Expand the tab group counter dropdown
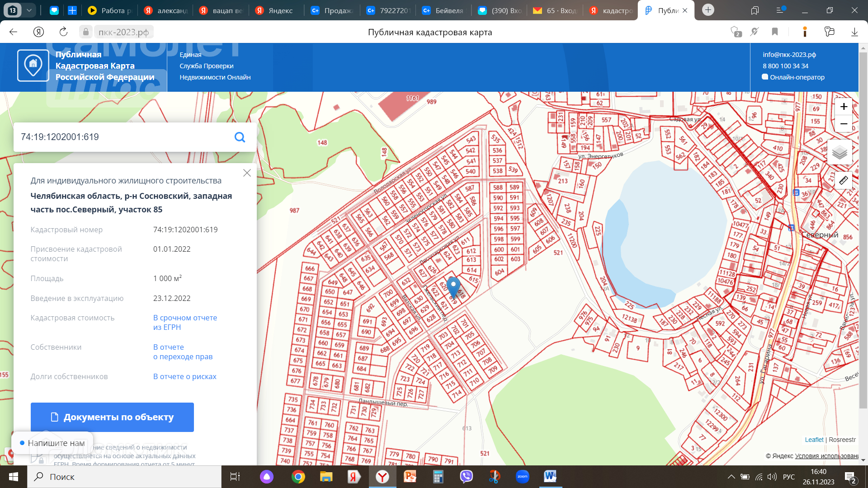The height and width of the screenshot is (488, 868). [x=29, y=10]
